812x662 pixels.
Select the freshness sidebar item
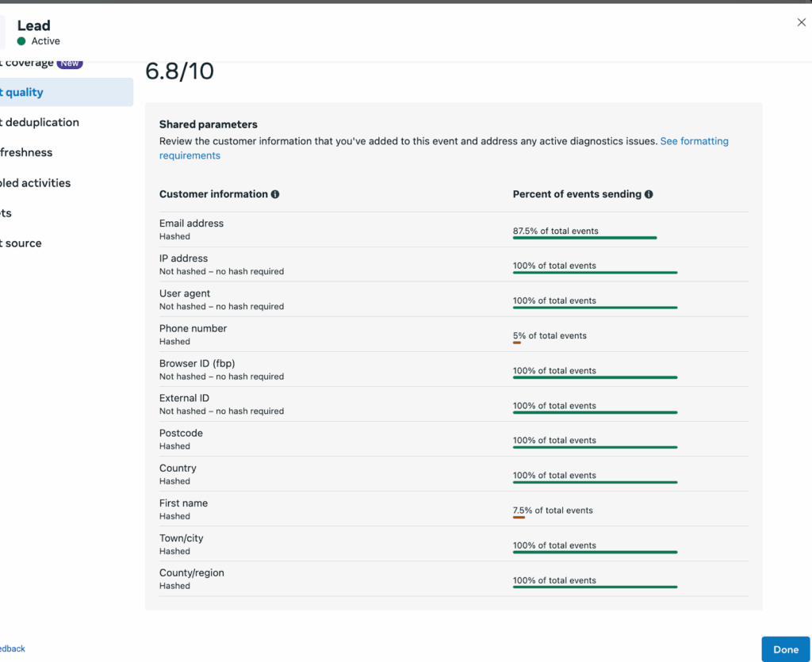tap(27, 152)
